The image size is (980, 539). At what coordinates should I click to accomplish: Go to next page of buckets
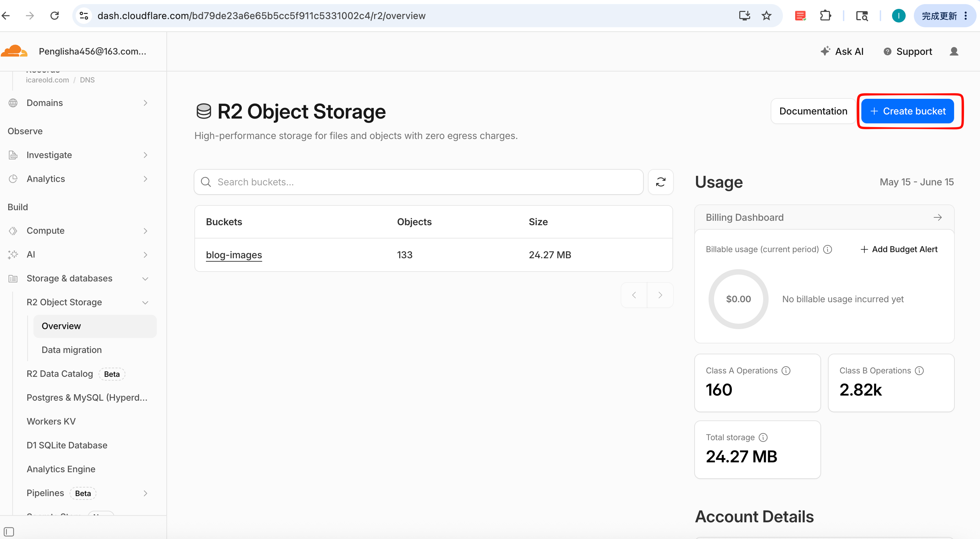[660, 295]
